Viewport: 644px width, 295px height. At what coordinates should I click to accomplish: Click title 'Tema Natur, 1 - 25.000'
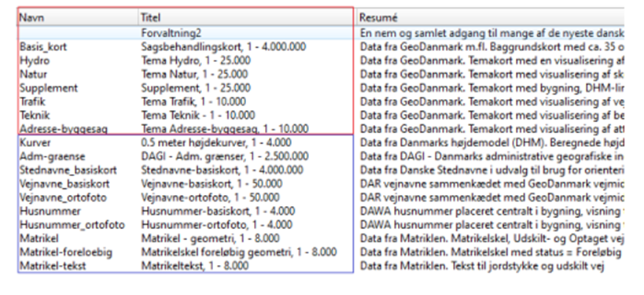194,75
